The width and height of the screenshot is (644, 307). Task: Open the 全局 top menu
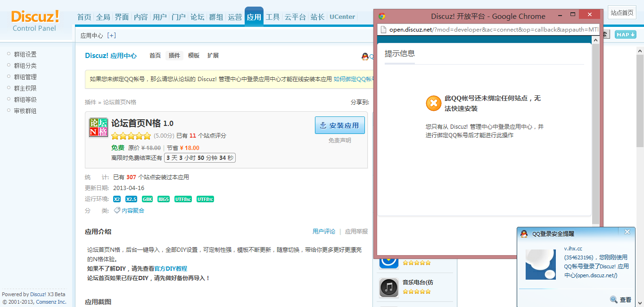click(x=103, y=17)
